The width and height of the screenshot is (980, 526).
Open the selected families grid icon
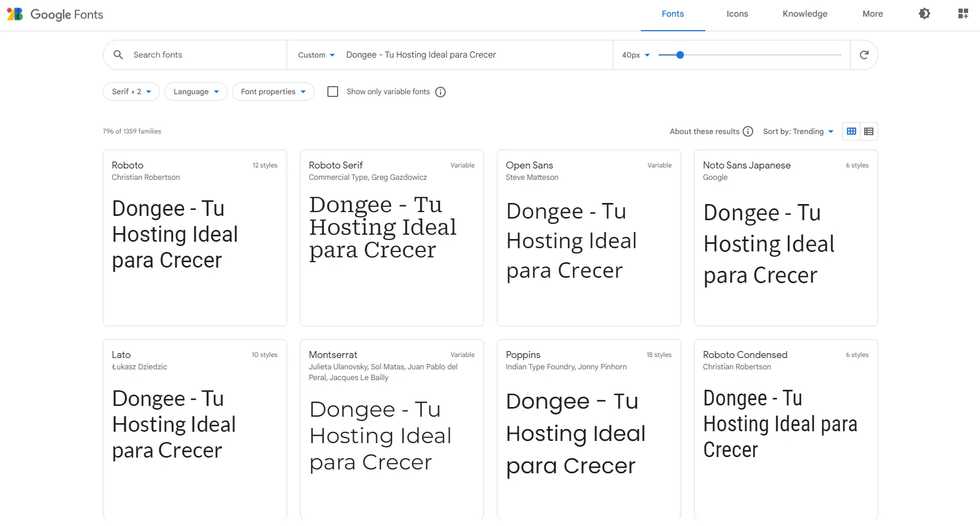(x=963, y=14)
